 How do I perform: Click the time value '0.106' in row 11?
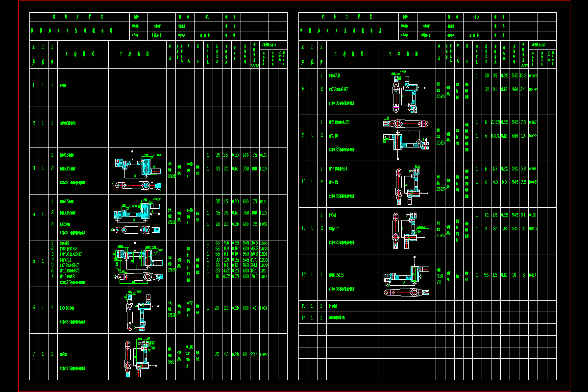pos(533,215)
